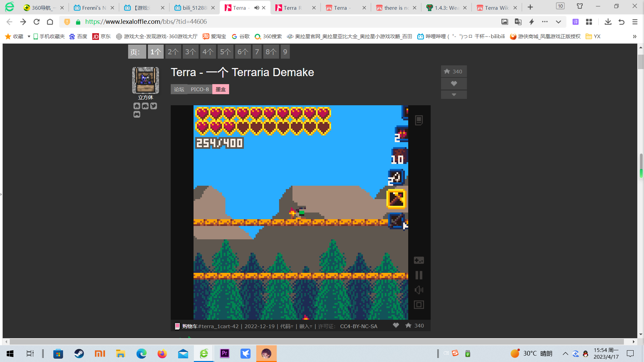
Task: Open Premiere Pro from the taskbar
Action: 224,353
